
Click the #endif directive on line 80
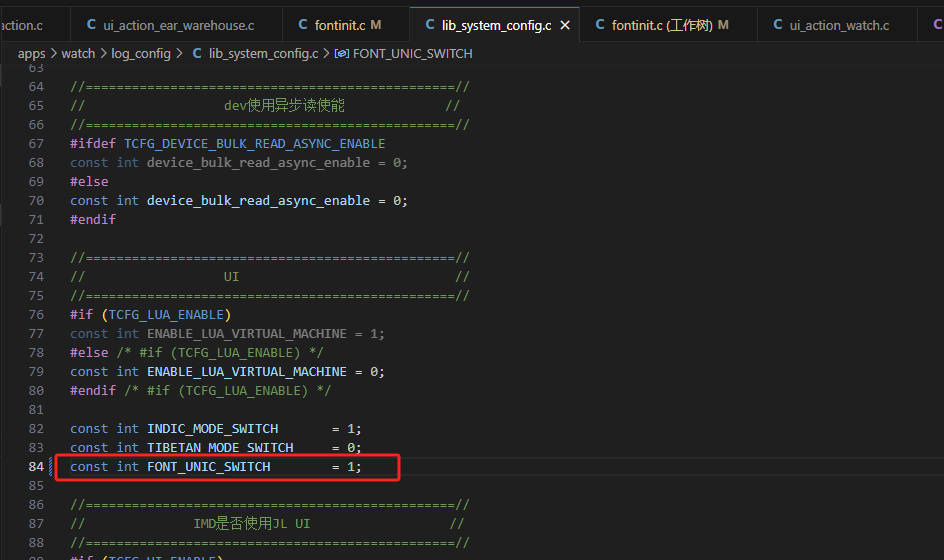pos(93,391)
